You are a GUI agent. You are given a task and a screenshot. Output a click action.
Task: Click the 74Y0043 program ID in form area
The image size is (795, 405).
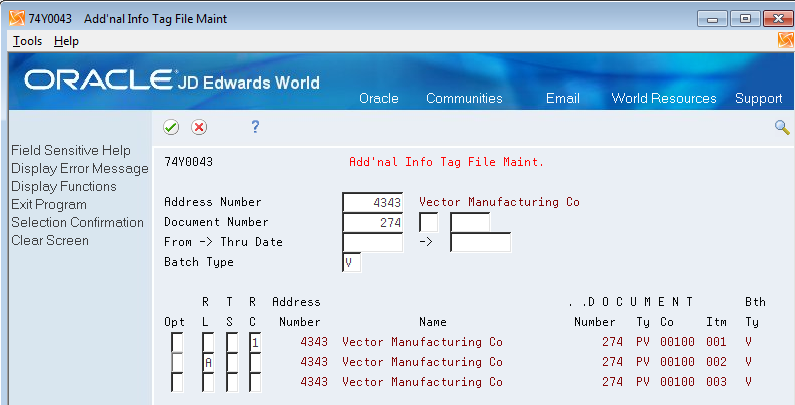(189, 162)
